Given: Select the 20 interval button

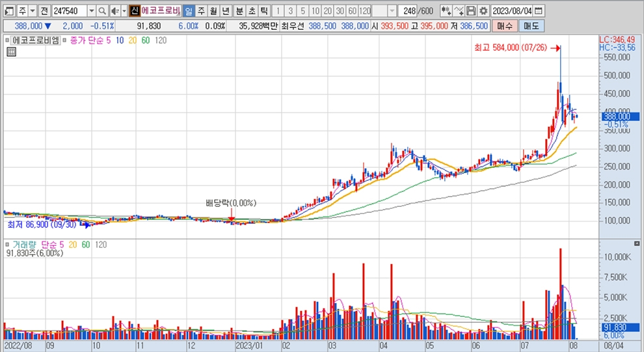Looking at the screenshot, I should tap(327, 10).
